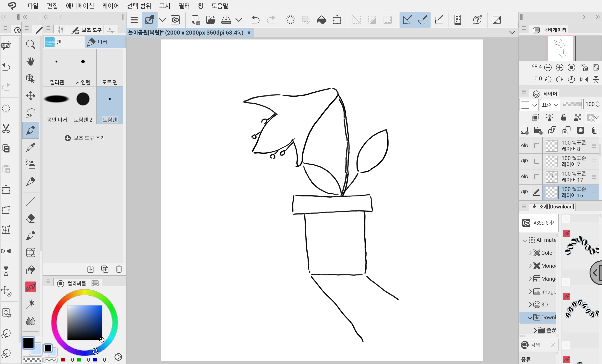Choose the 밀리펜 sub tool
The image size is (602, 364).
coord(57,68)
